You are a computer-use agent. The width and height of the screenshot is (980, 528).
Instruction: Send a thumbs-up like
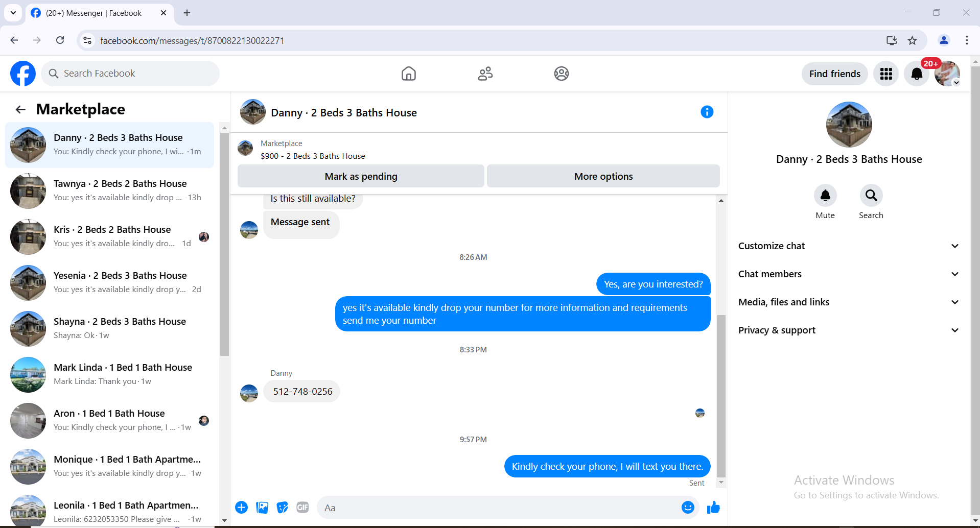(713, 508)
